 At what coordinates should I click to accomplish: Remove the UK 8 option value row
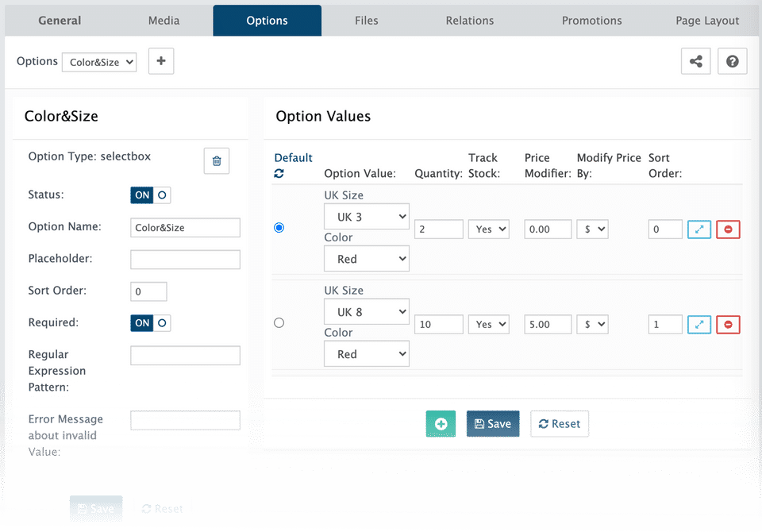tap(728, 325)
